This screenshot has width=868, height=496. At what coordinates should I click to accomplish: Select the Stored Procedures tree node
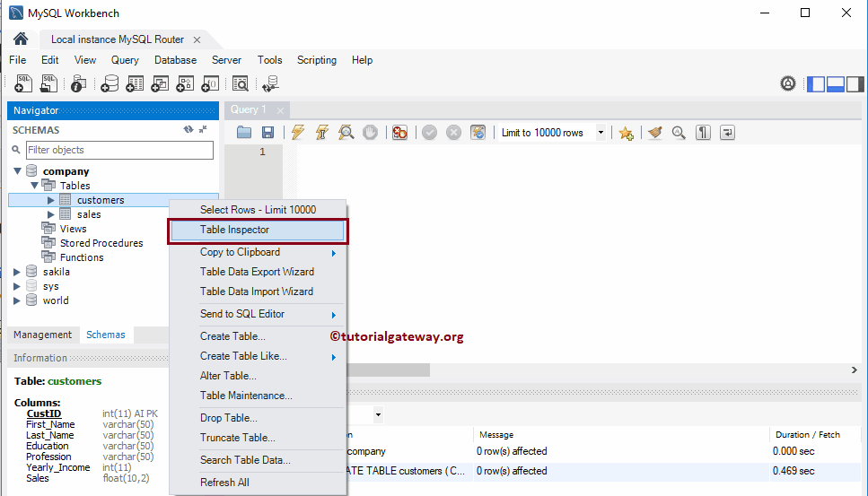point(101,243)
